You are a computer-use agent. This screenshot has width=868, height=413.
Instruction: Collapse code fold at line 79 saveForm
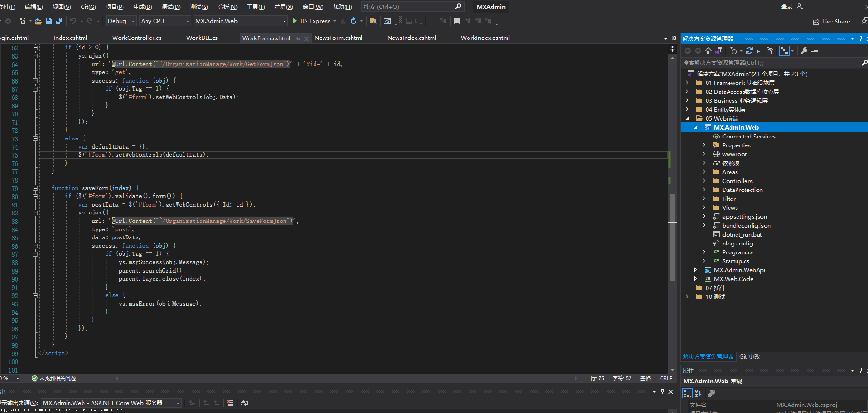pyautogui.click(x=35, y=188)
